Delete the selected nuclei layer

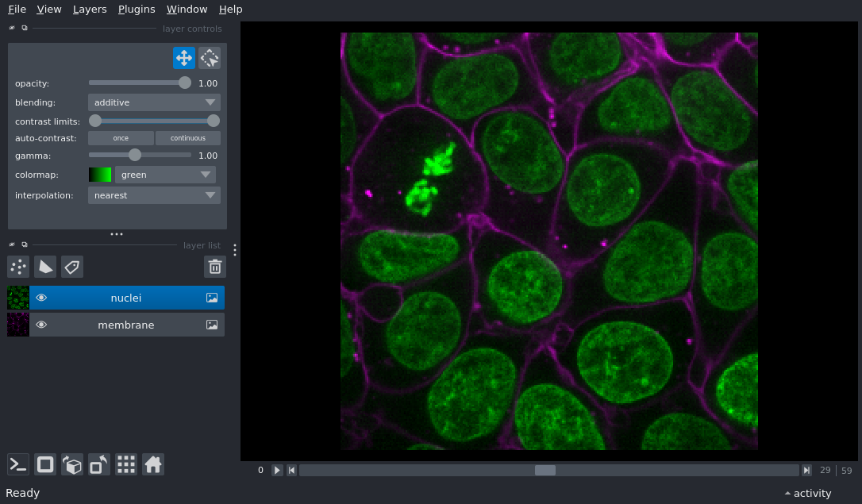point(214,267)
